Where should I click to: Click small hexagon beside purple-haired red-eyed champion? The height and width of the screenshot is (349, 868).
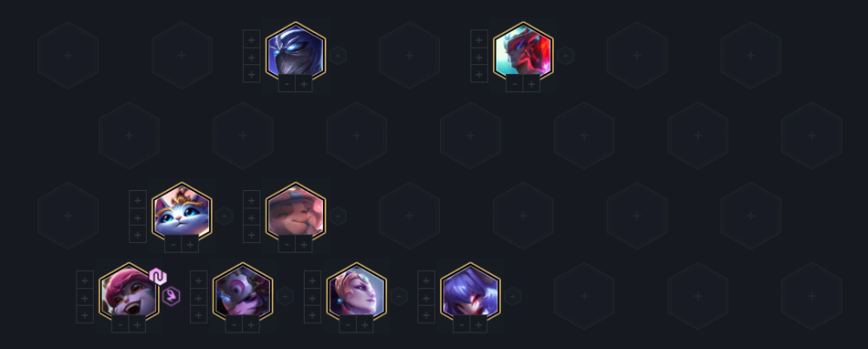pos(512,296)
